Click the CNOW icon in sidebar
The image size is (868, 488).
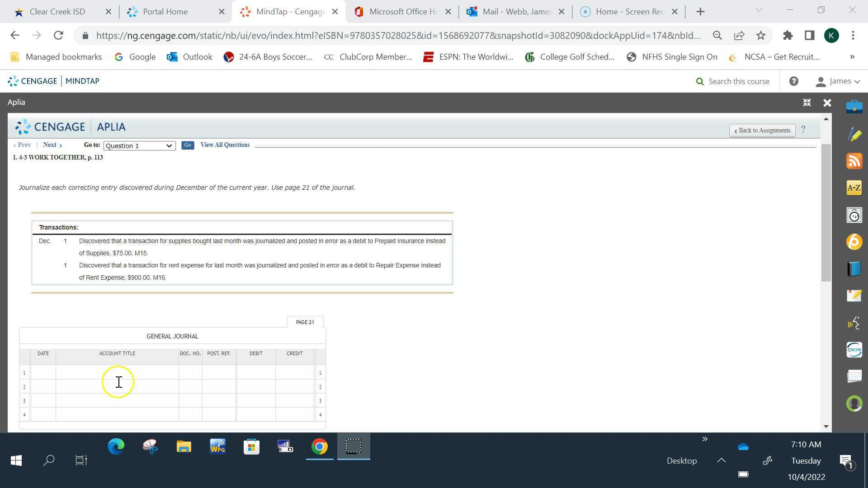[x=854, y=350]
